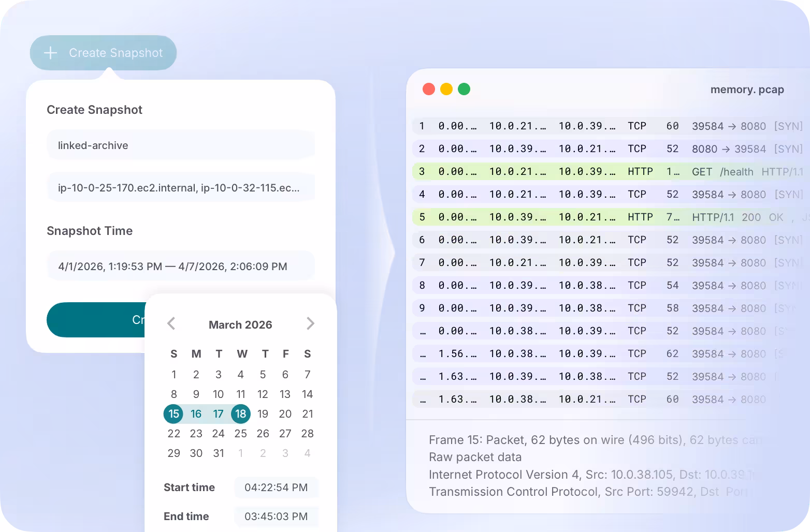Viewport: 810px width, 532px height.
Task: Click the red close dot of memory.pcap window
Action: (x=429, y=89)
